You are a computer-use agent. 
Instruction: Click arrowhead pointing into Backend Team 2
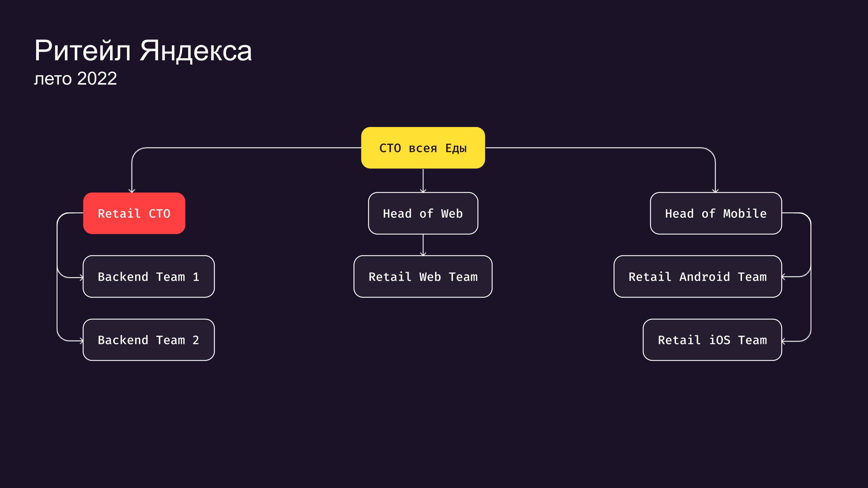point(81,341)
